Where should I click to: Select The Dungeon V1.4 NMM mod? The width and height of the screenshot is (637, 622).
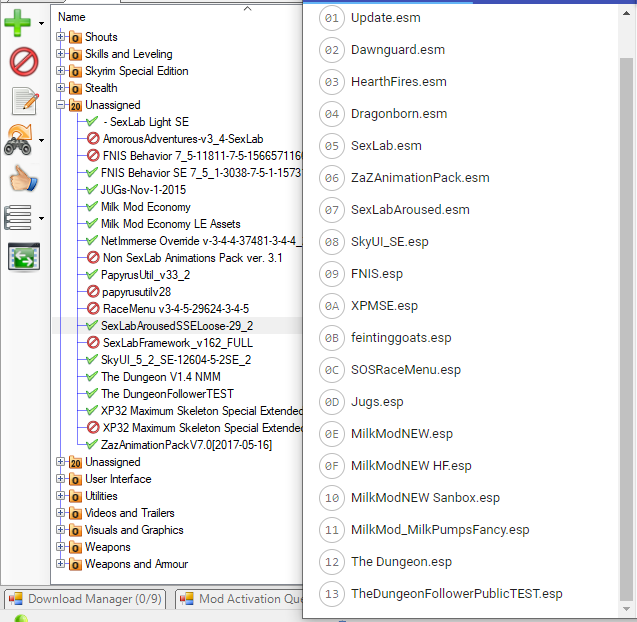[161, 377]
